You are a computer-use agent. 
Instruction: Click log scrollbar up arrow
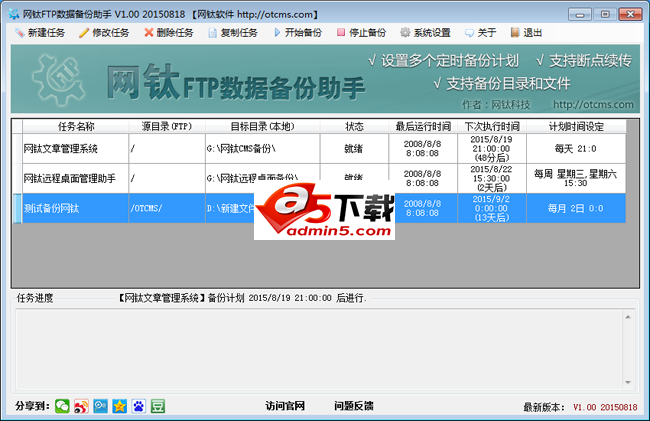coord(628,317)
